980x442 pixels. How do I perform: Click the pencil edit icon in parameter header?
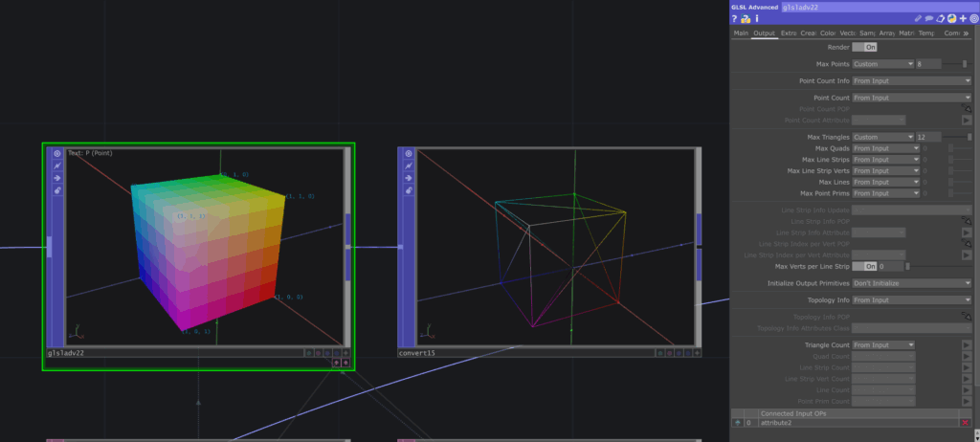[917, 18]
